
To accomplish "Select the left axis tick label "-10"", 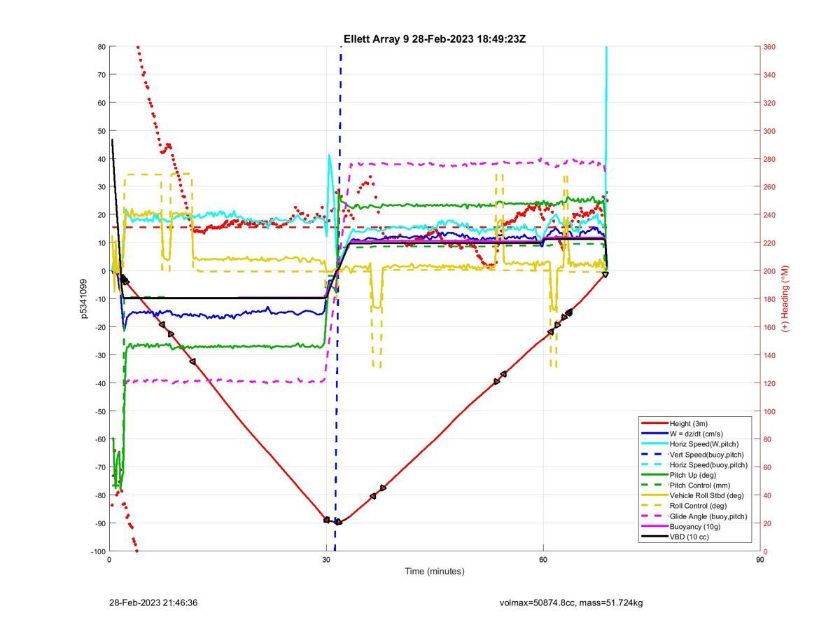I will point(99,299).
